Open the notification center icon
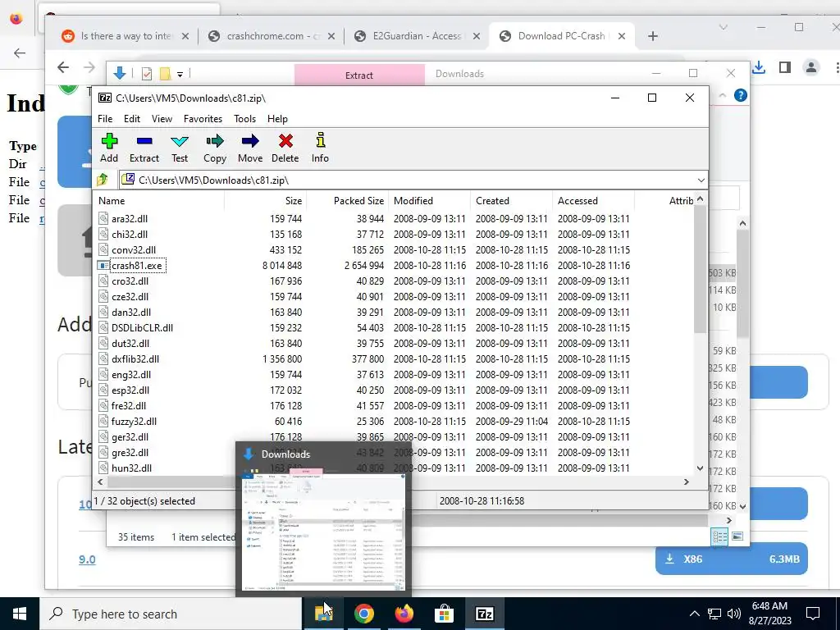The image size is (840, 630). point(813,614)
